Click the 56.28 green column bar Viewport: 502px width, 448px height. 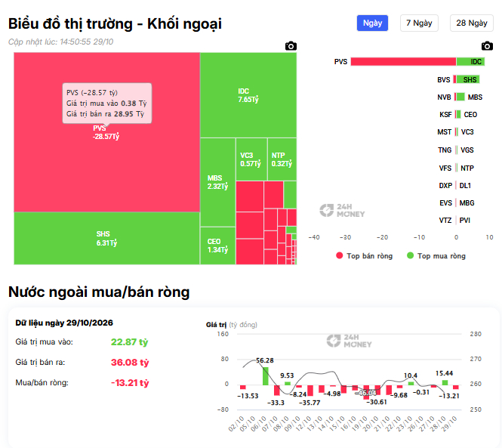(x=266, y=376)
